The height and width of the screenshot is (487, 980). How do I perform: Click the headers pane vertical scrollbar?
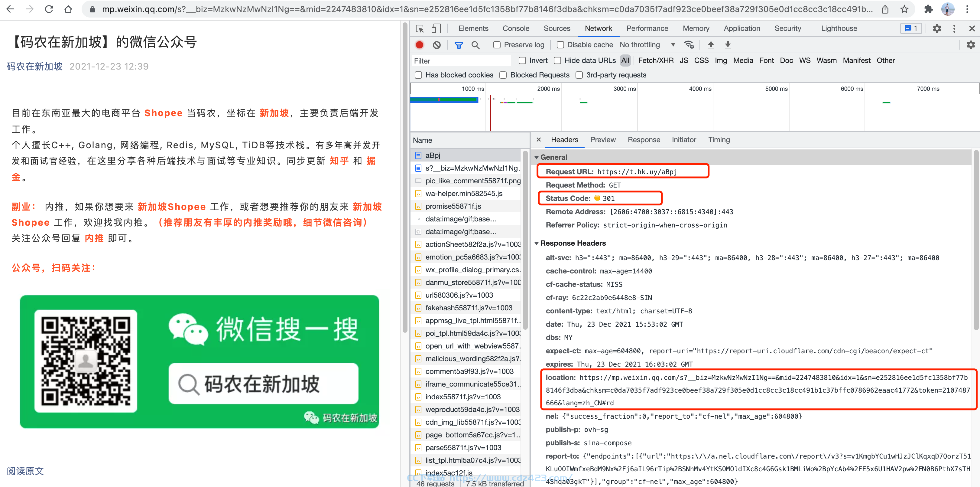(976, 240)
